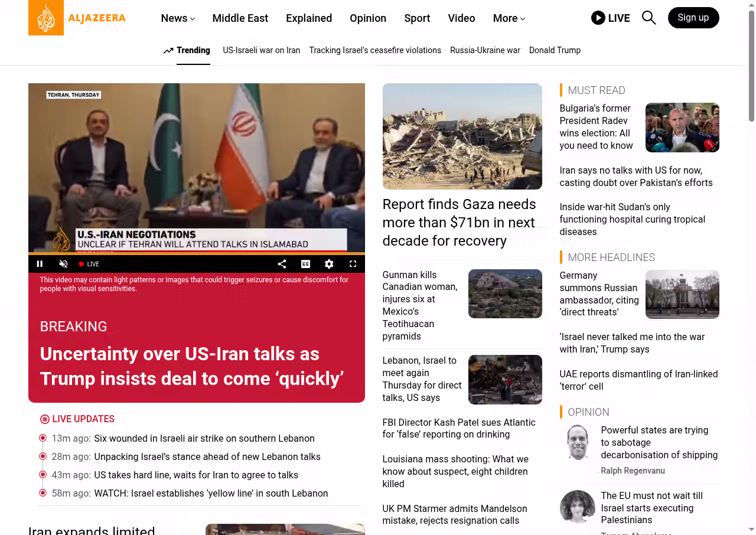Click the video progress bar
The width and height of the screenshot is (756, 535).
pyautogui.click(x=196, y=254)
